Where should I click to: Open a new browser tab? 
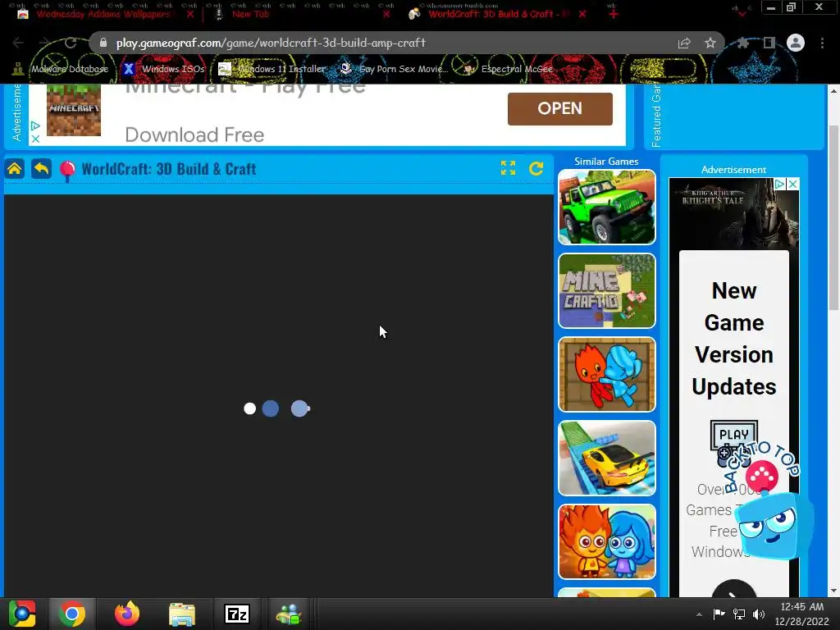point(614,14)
